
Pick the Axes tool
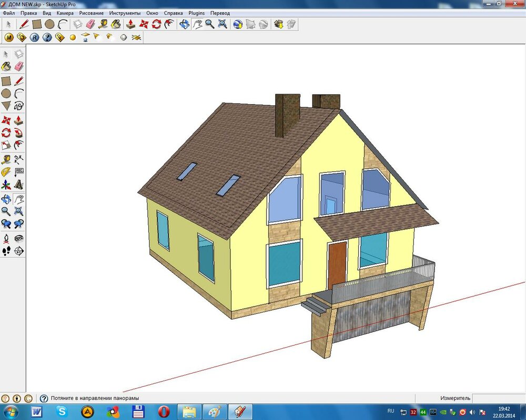[x=6, y=185]
